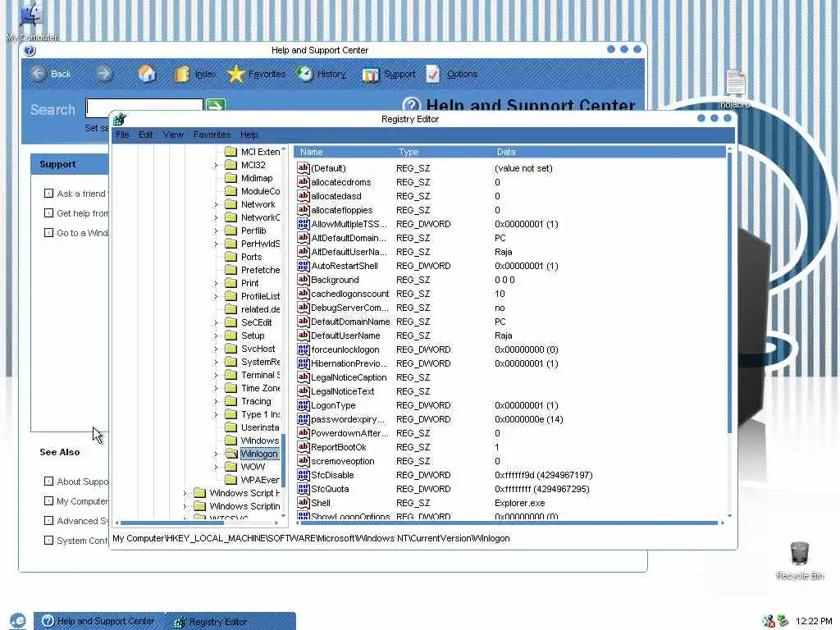Select the Winlogon folder icon
840x630 pixels.
[x=231, y=453]
